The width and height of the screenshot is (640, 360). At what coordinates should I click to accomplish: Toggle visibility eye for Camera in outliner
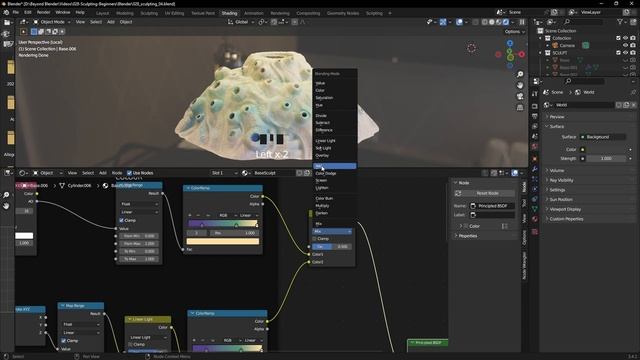(x=625, y=45)
